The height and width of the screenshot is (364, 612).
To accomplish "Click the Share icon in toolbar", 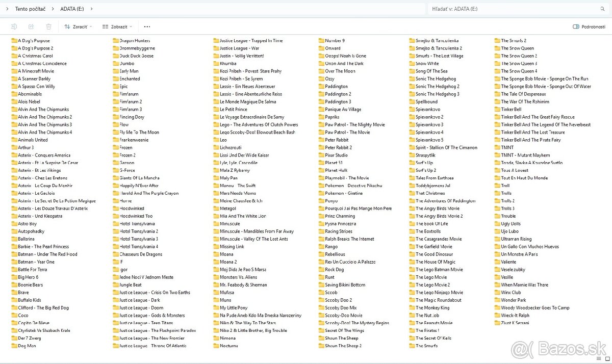I will [31, 27].
